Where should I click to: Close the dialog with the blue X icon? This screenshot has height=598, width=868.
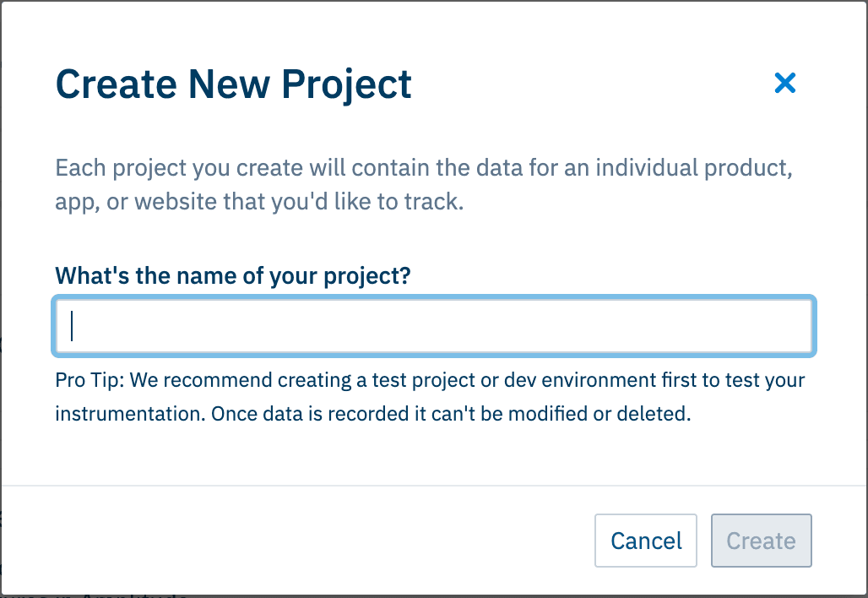785,83
